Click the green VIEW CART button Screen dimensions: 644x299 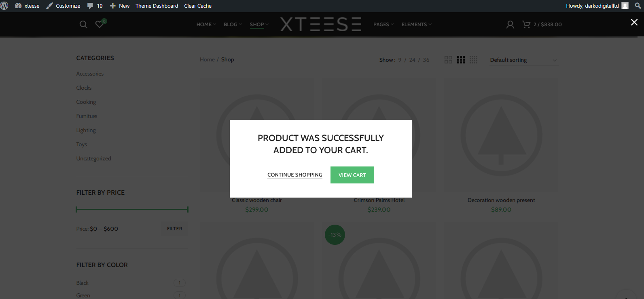pyautogui.click(x=352, y=175)
